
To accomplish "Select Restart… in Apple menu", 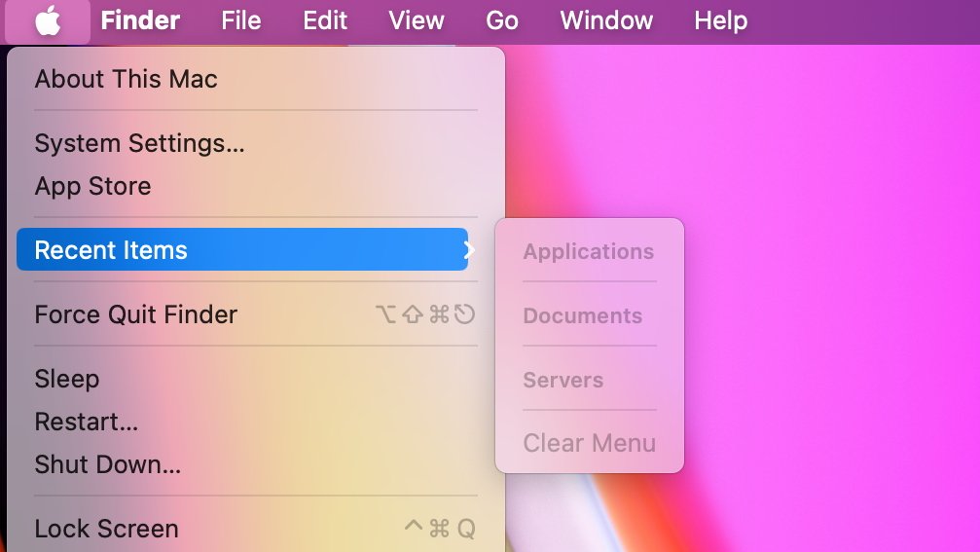I will click(87, 422).
